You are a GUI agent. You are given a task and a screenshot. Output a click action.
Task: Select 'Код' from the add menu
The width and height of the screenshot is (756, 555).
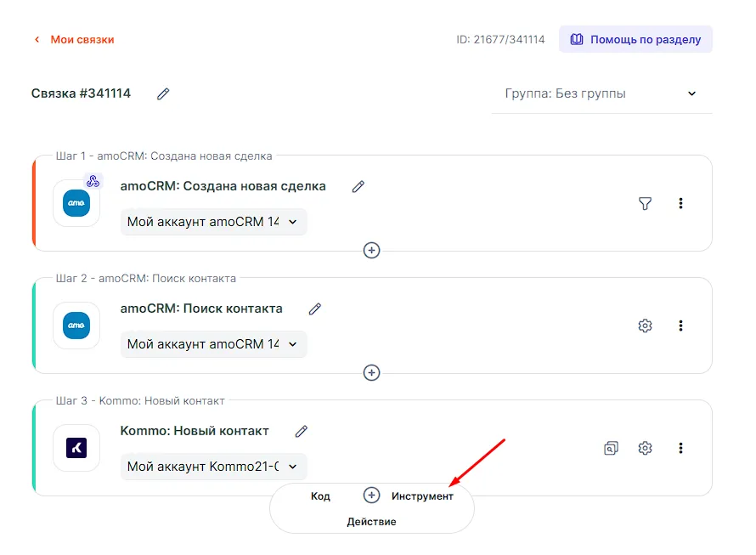coord(320,496)
